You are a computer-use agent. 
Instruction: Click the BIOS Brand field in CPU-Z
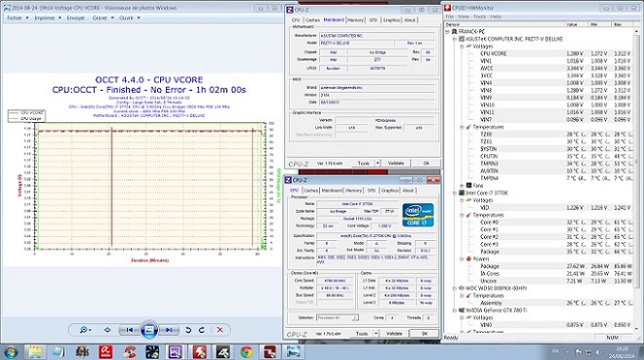point(377,88)
